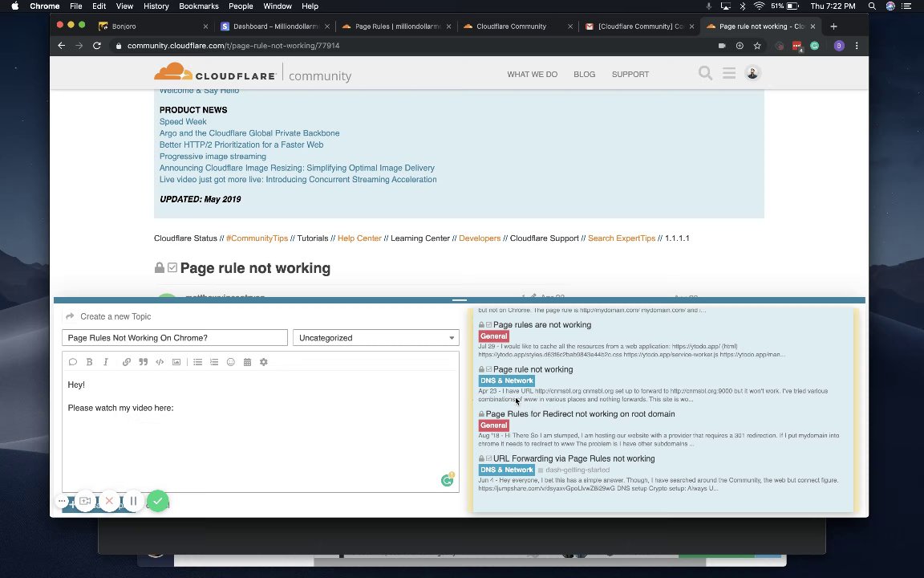
Task: Reload the page
Action: [x=96, y=46]
